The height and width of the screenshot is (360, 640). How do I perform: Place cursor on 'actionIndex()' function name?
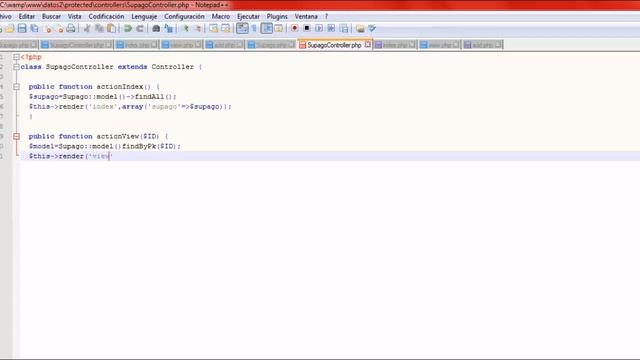tap(124, 87)
